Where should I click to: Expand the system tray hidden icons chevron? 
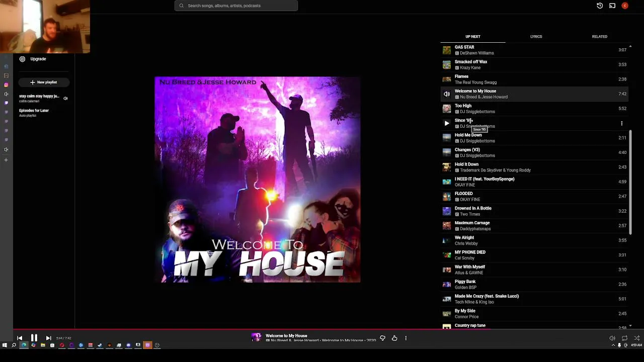point(613,345)
